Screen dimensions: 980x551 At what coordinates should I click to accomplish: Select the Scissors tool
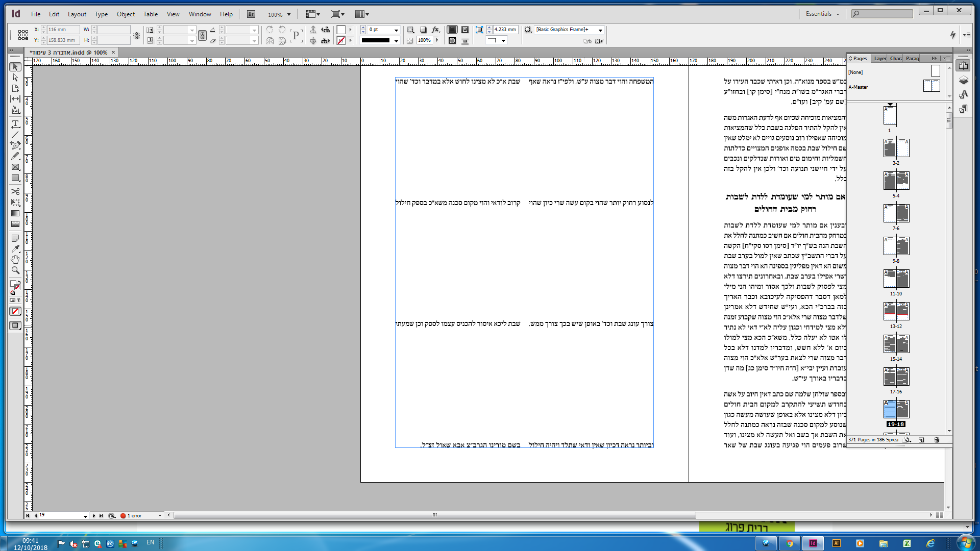point(15,191)
